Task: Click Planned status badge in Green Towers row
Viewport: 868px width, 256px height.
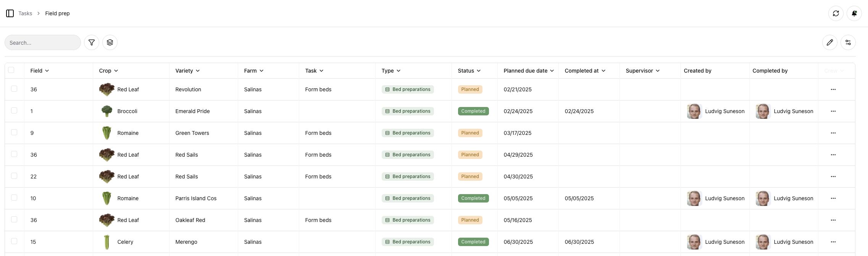Action: pyautogui.click(x=470, y=133)
